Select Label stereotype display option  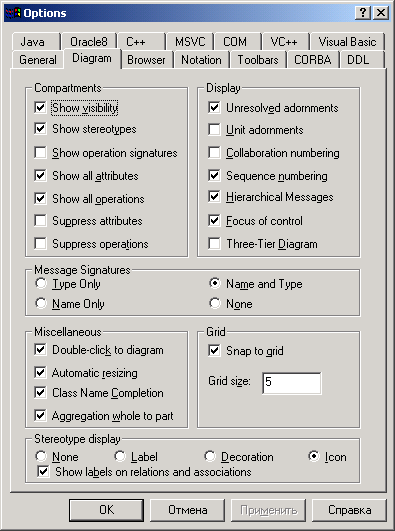click(x=120, y=456)
